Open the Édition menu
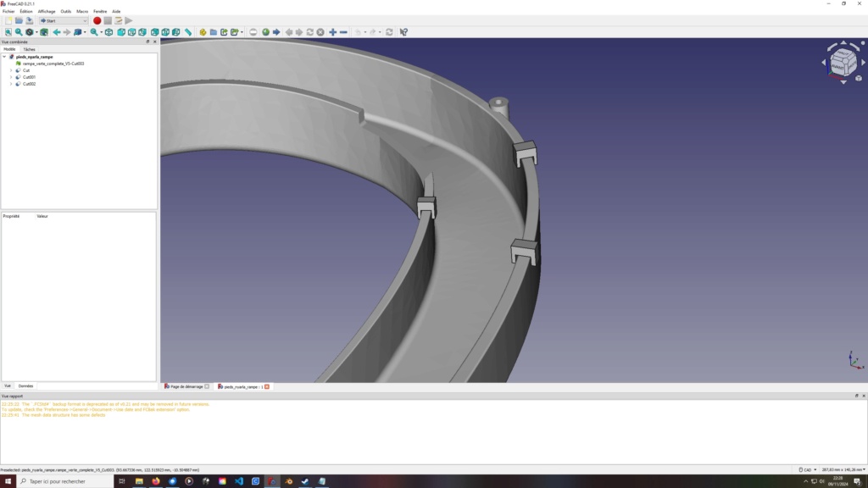Screen dimensions: 868x488 point(26,11)
